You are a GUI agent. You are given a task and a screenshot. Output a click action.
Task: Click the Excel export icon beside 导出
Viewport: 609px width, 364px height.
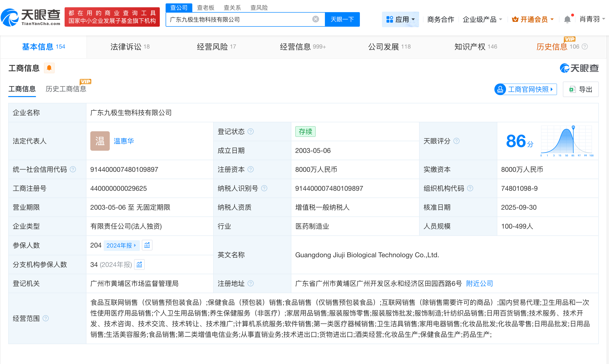[573, 89]
